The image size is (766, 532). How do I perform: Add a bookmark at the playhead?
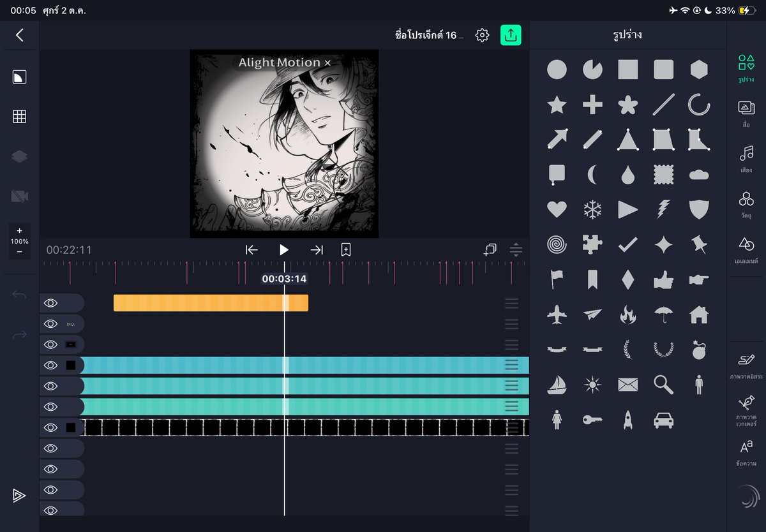[x=345, y=250]
